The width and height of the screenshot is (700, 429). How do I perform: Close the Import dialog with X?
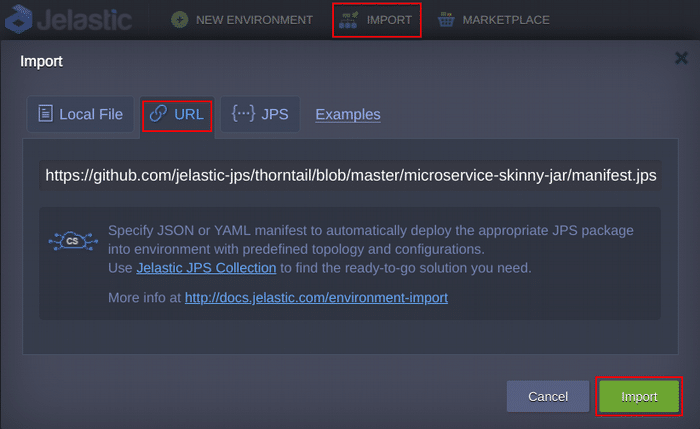pos(681,58)
